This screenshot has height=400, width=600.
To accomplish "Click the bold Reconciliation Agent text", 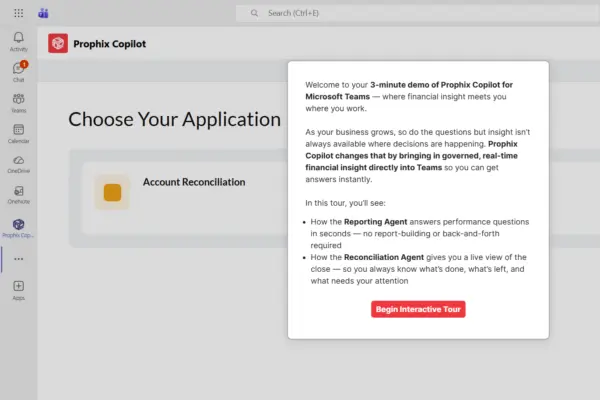I will [384, 257].
